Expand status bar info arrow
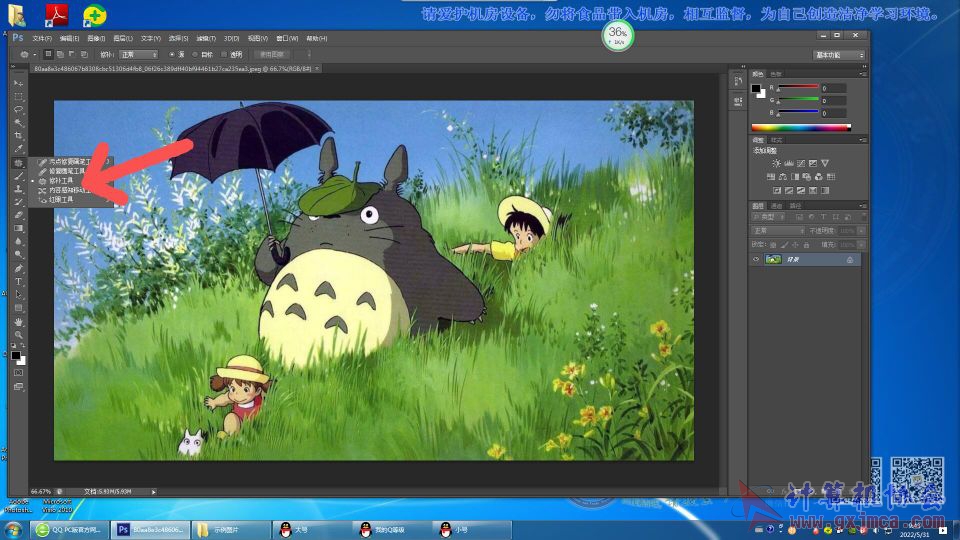Viewport: 960px width, 540px height. coord(154,492)
